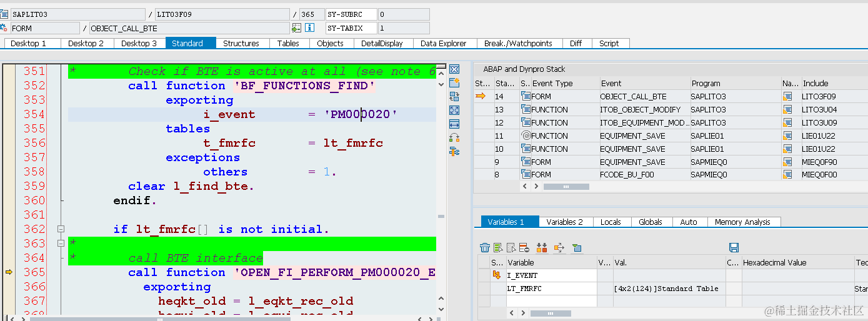Viewport: 868px width, 321px height.
Task: Click the navigation icon in LITO3F09 stack row
Action: point(787,96)
